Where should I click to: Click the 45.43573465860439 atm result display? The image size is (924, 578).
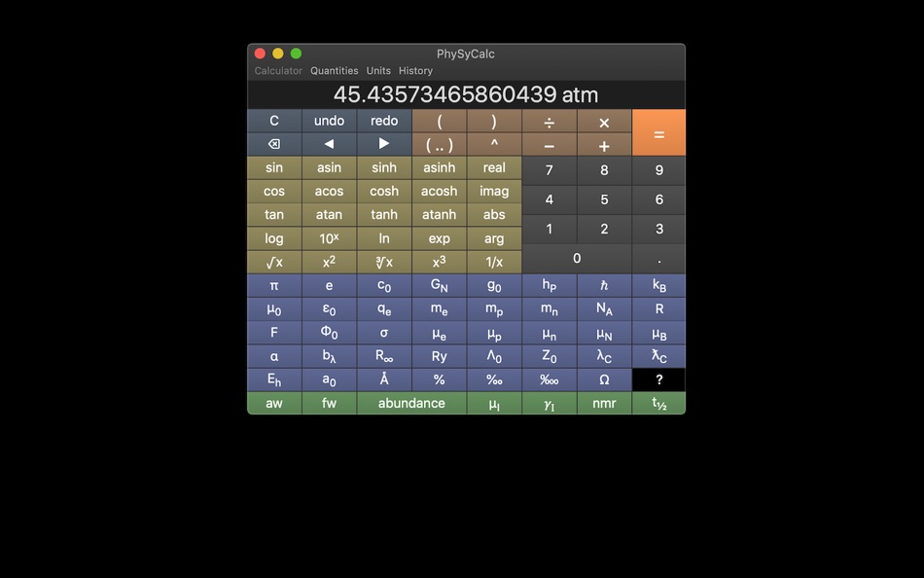[x=466, y=94]
